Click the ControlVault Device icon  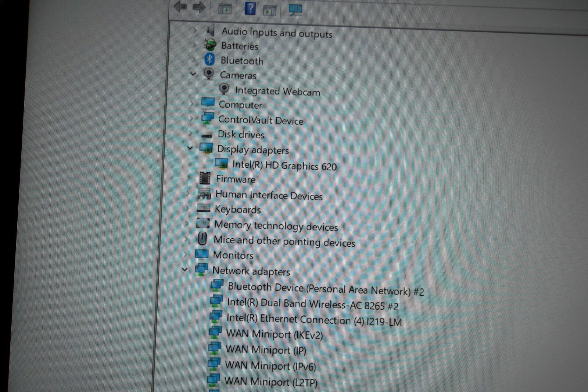pos(208,118)
